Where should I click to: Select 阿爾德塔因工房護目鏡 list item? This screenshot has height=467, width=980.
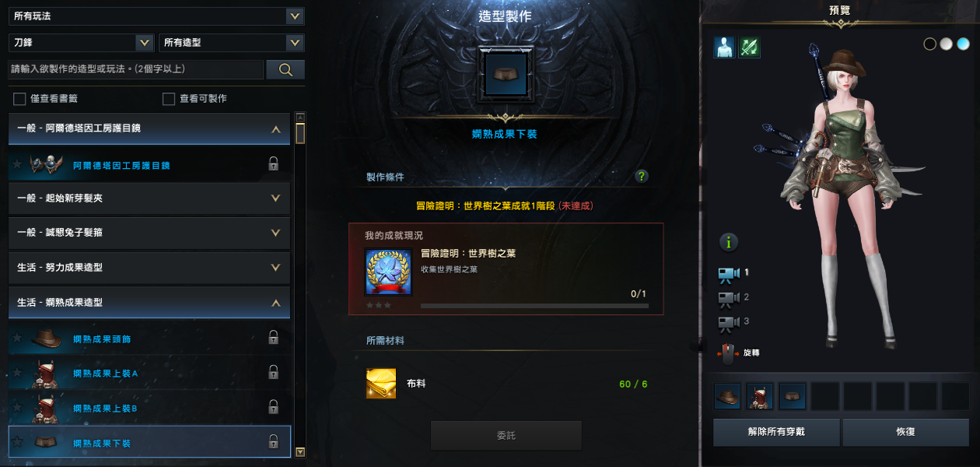tap(149, 165)
